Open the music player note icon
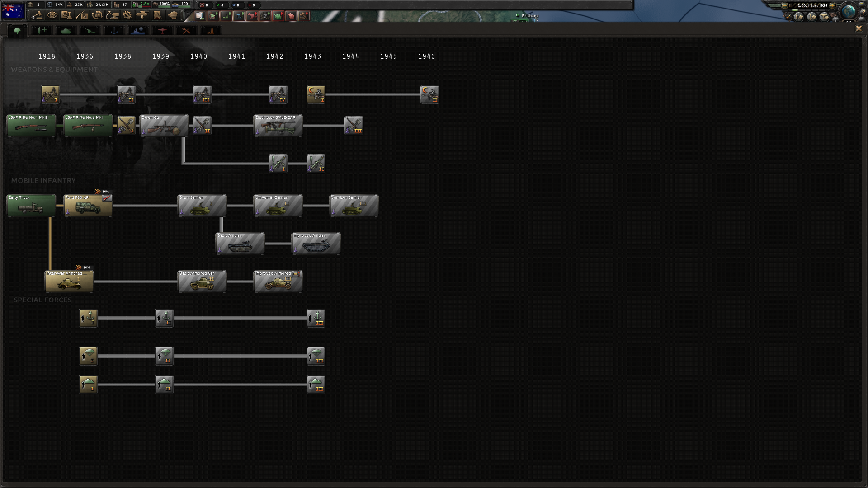 click(788, 17)
